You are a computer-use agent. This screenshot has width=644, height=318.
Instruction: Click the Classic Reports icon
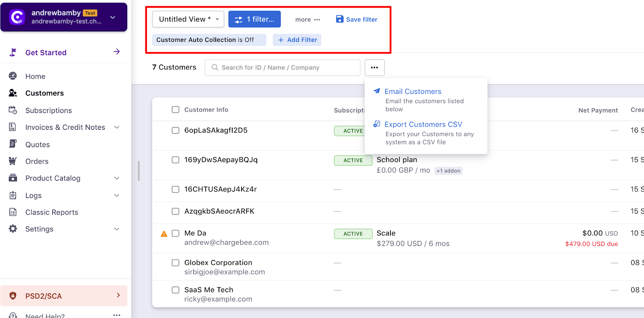pos(13,212)
